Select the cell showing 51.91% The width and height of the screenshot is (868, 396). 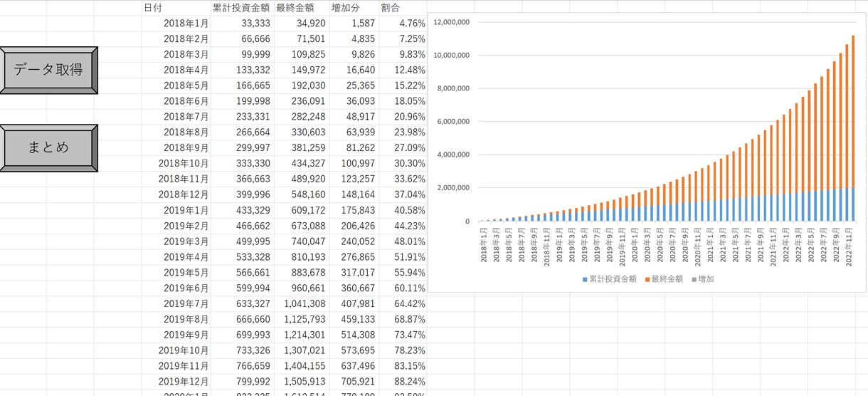pos(403,256)
